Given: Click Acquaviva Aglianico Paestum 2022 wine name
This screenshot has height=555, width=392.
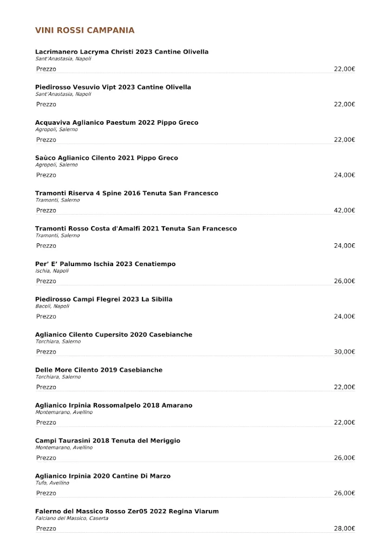Looking at the screenshot, I should click(116, 122).
